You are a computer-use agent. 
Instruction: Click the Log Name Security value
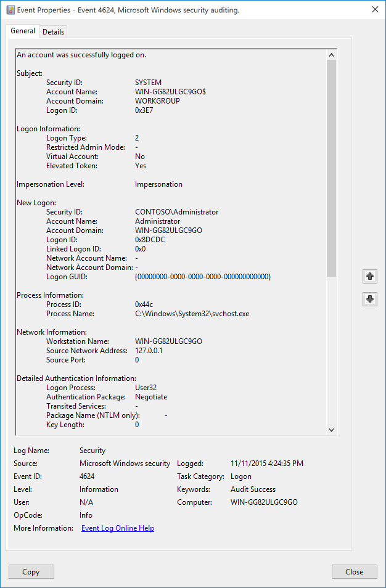click(x=92, y=451)
